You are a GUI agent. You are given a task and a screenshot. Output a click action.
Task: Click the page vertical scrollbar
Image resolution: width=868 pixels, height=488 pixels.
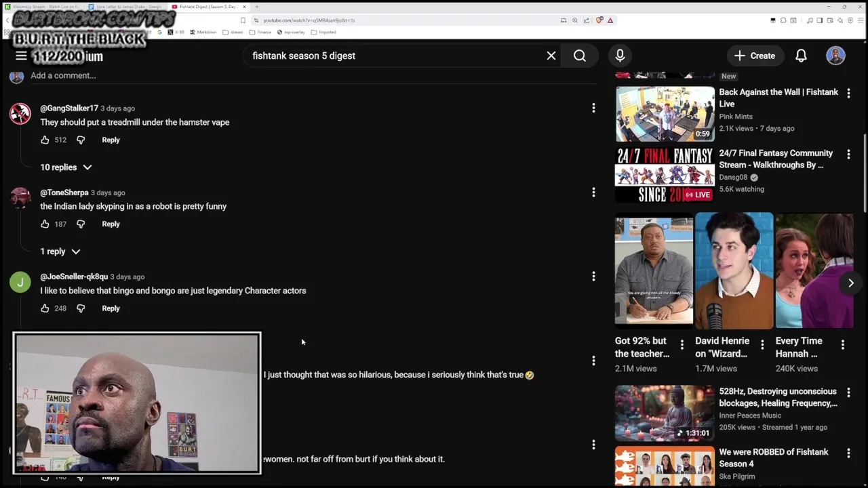(865, 174)
